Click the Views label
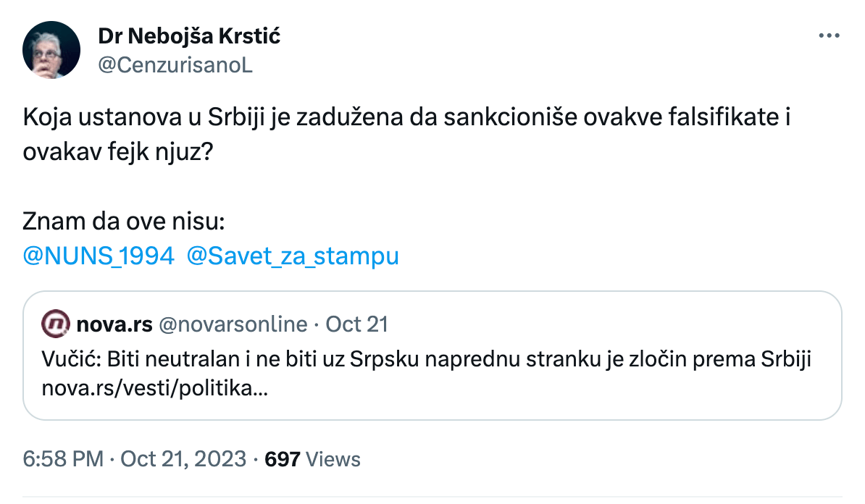 click(x=333, y=458)
